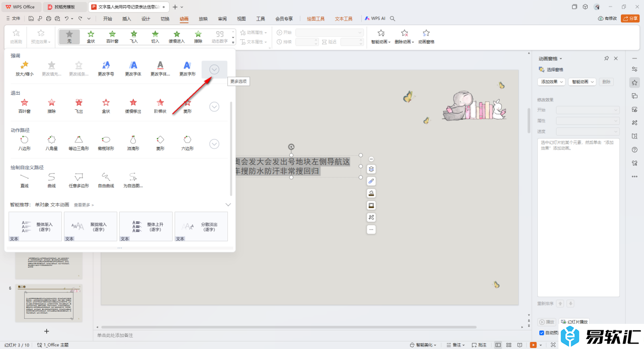644x349 pixels.
Task: Open the 添加效果 dropdown
Action: click(551, 82)
